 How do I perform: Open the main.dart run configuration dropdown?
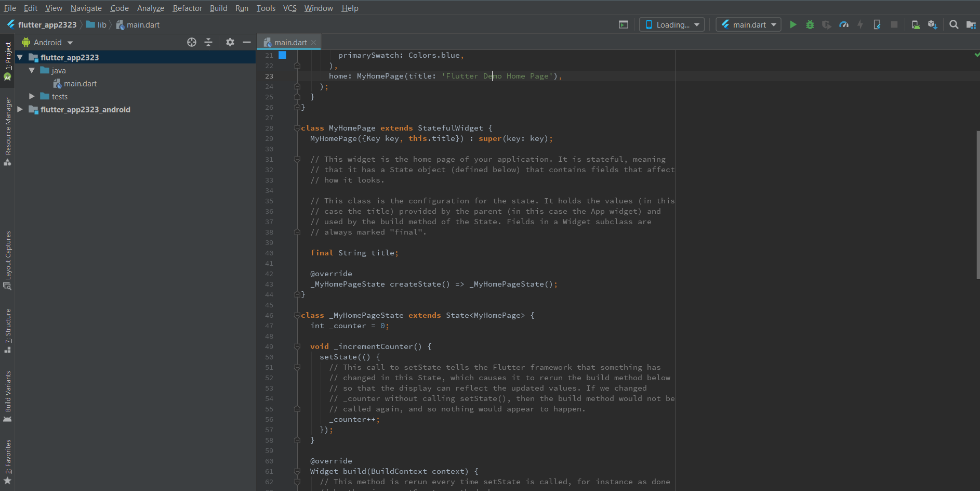point(748,24)
